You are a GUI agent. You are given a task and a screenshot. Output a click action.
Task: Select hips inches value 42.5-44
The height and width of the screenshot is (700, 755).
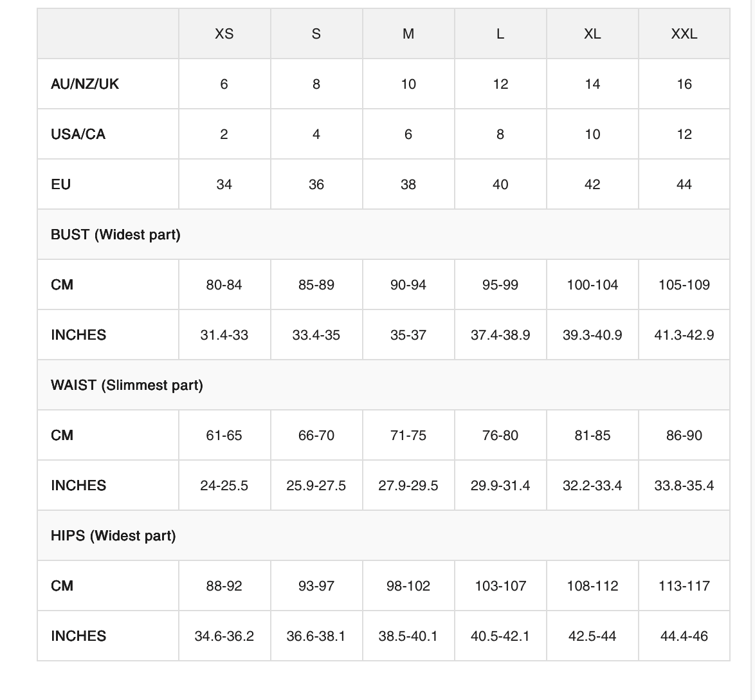592,636
